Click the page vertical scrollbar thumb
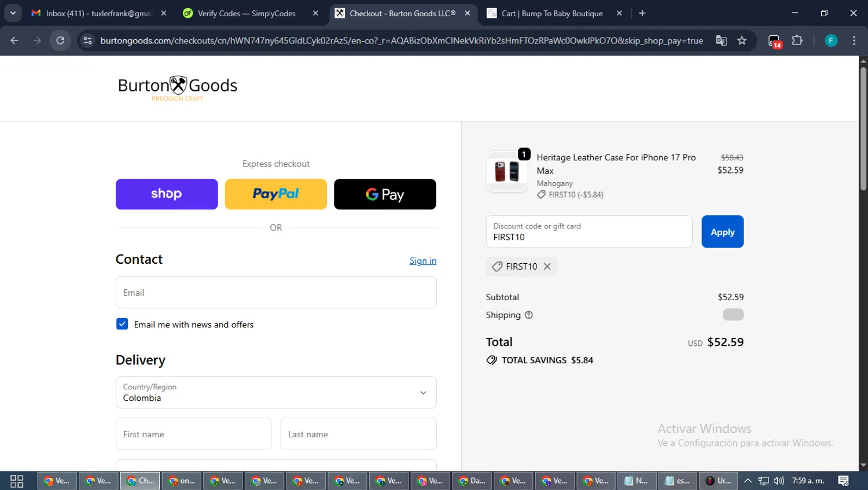This screenshot has width=868, height=490. coord(863,128)
